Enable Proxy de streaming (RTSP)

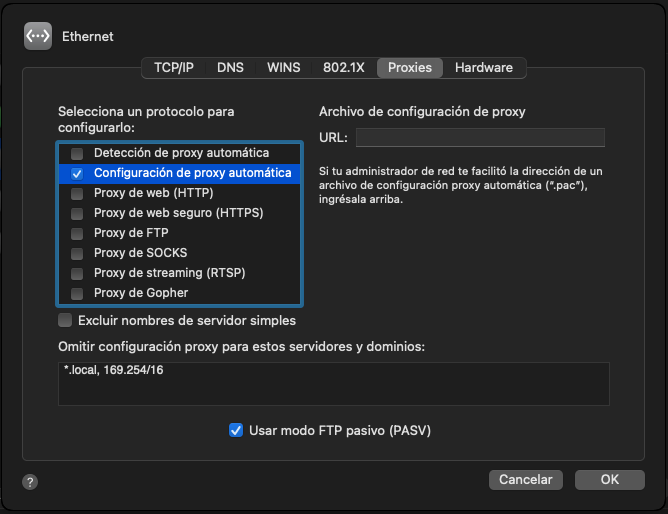coord(77,273)
